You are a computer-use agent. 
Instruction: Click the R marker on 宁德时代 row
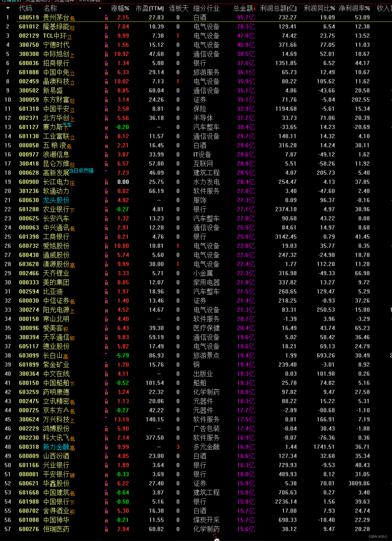pyautogui.click(x=107, y=46)
